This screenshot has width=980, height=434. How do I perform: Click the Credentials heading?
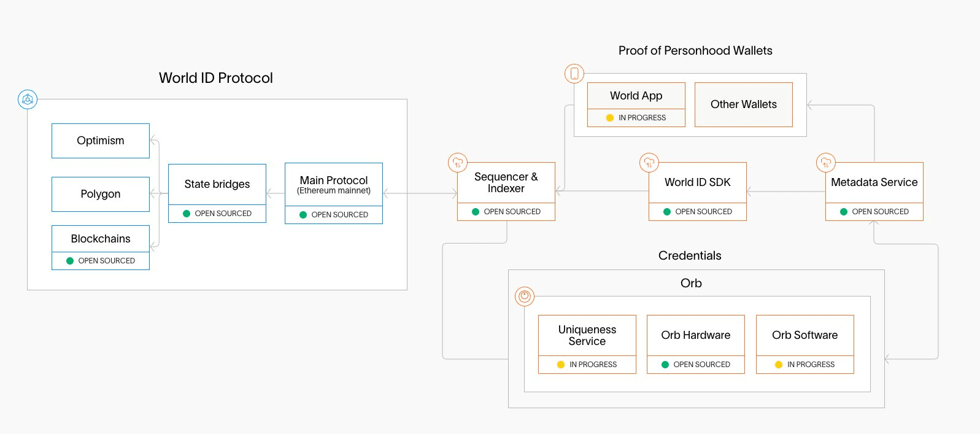point(690,255)
